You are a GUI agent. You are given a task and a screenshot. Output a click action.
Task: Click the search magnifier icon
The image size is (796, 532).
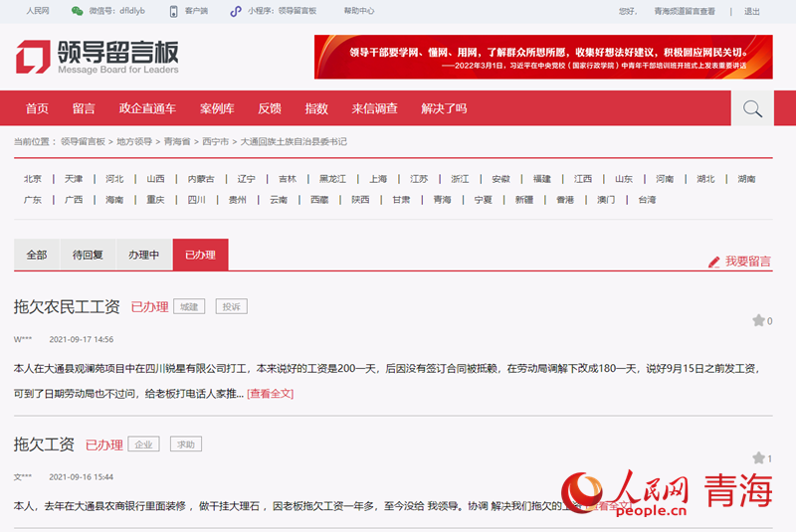pos(752,108)
